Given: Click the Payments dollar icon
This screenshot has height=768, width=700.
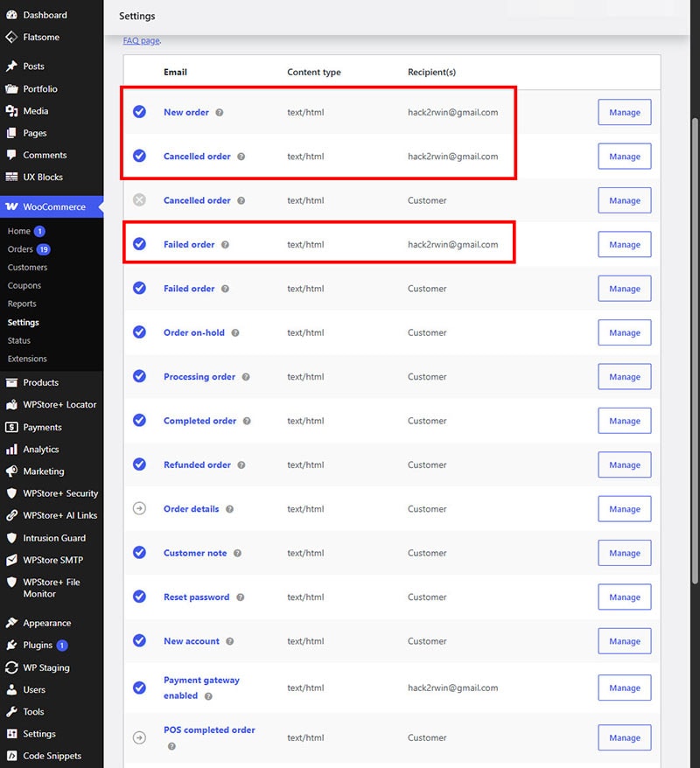Looking at the screenshot, I should (11, 427).
